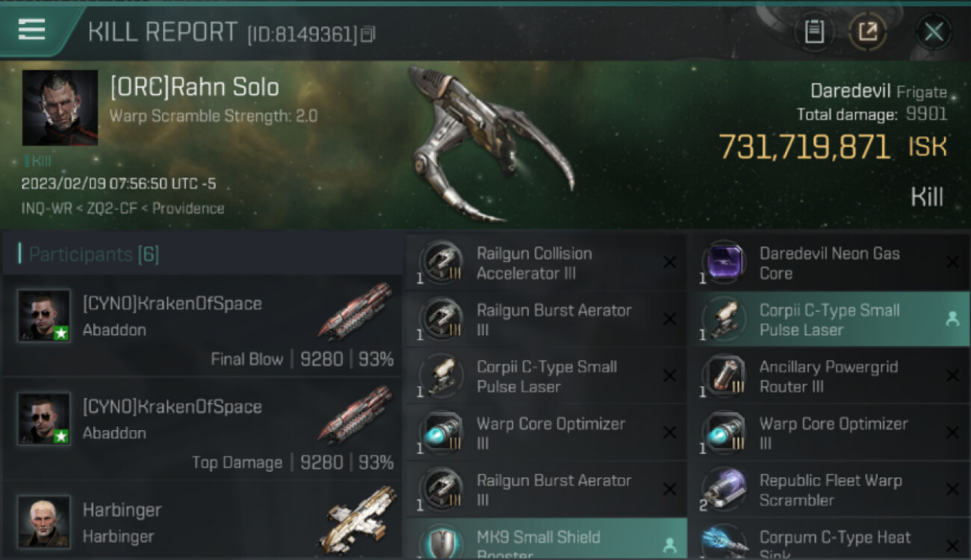Click the Abaddon ship icon for Final Blow

(356, 311)
